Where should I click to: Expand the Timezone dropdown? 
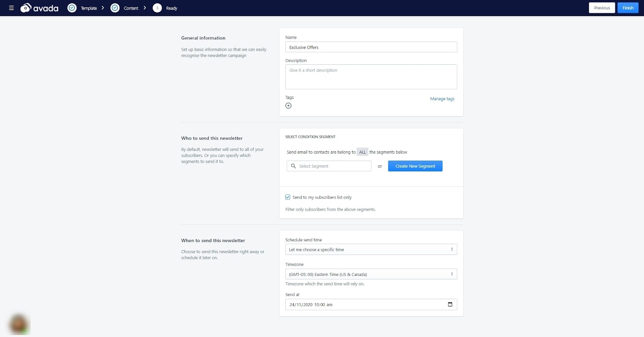[x=371, y=274]
